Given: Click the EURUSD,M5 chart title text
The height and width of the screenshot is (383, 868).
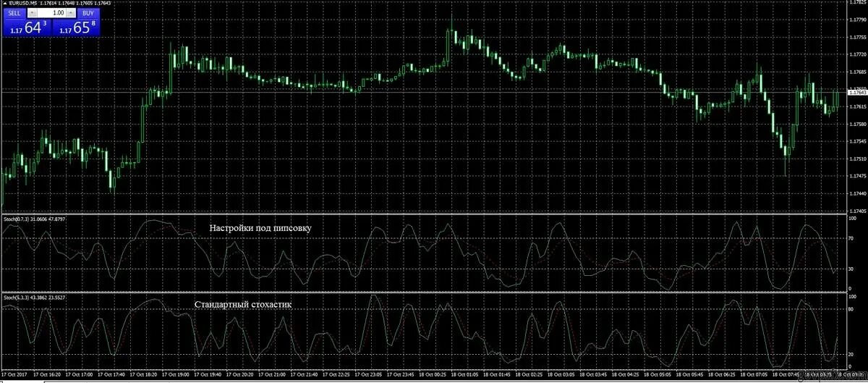Looking at the screenshot, I should [x=23, y=3].
